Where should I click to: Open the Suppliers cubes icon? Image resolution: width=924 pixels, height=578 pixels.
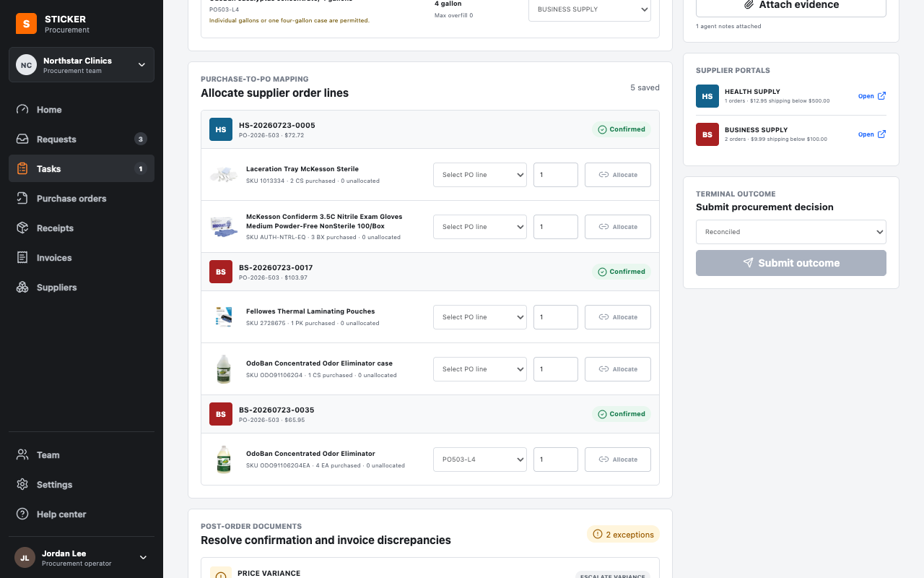point(22,288)
